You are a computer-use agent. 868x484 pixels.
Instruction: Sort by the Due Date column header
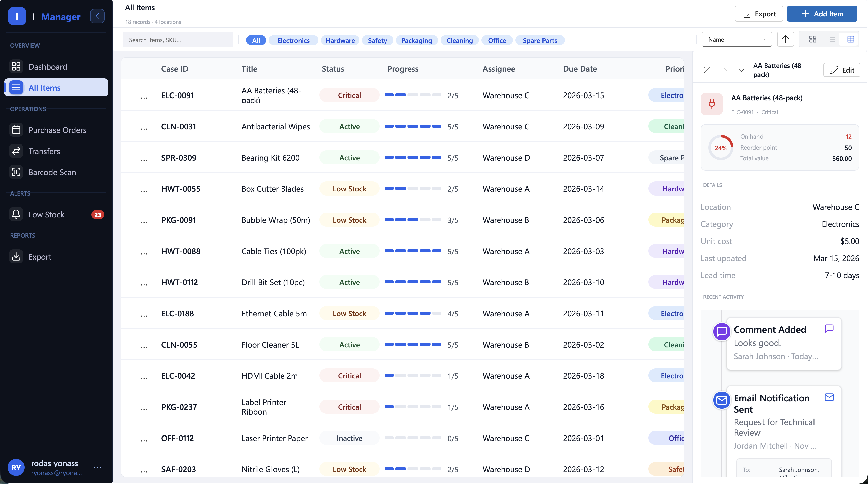point(580,69)
